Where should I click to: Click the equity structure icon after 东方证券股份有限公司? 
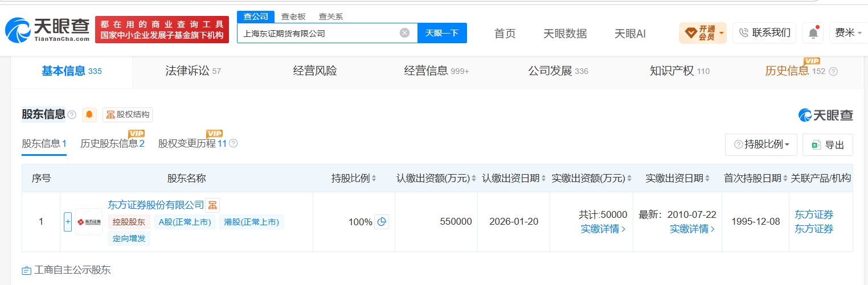click(212, 205)
